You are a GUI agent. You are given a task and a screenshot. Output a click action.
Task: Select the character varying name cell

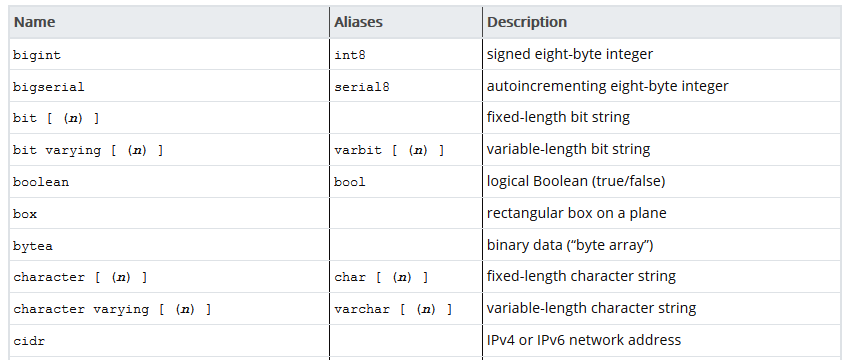[x=112, y=309]
